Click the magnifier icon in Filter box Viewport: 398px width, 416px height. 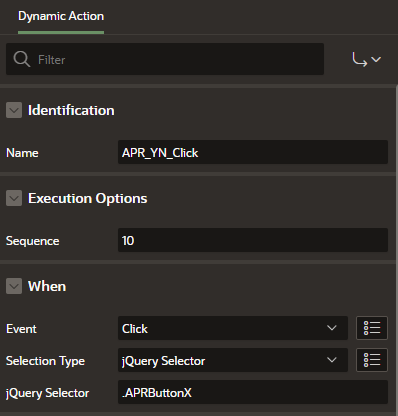click(x=22, y=59)
